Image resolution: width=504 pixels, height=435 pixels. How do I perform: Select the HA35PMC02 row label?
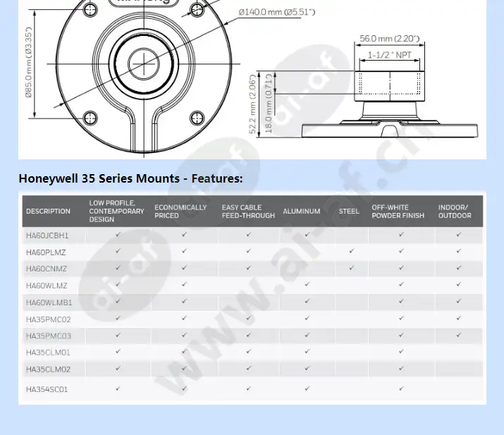[x=48, y=319]
